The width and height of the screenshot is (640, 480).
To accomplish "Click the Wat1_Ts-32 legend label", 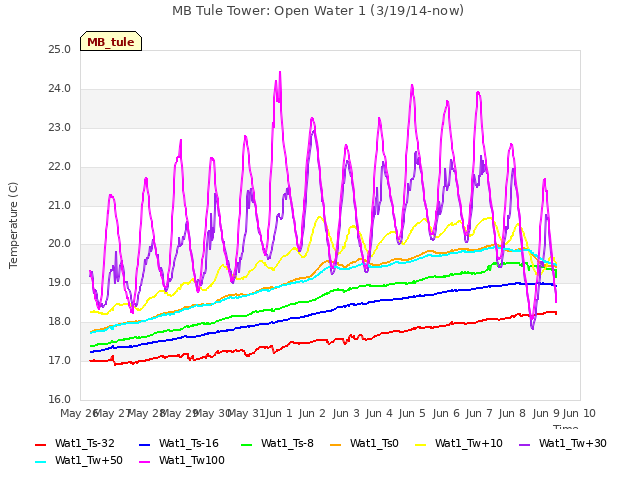I will point(84,444).
